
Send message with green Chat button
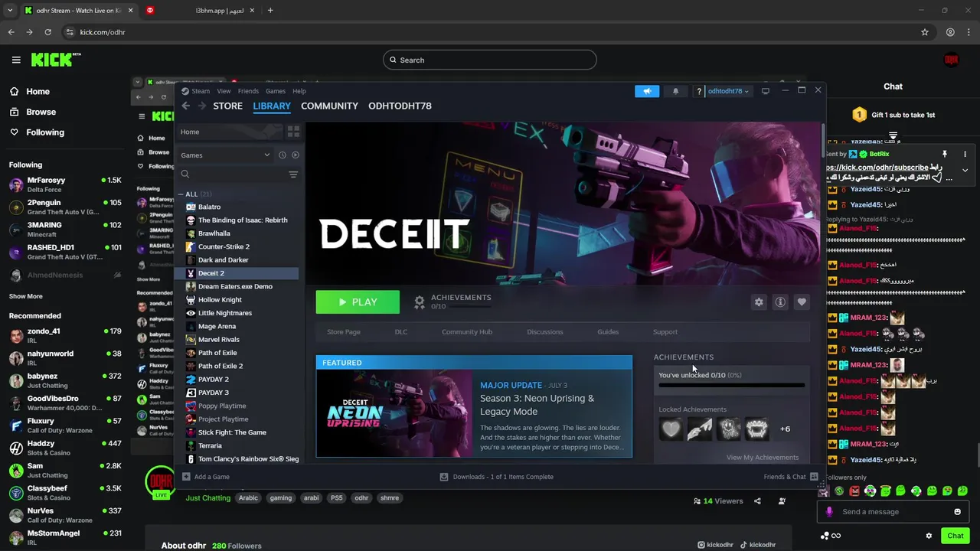point(955,536)
